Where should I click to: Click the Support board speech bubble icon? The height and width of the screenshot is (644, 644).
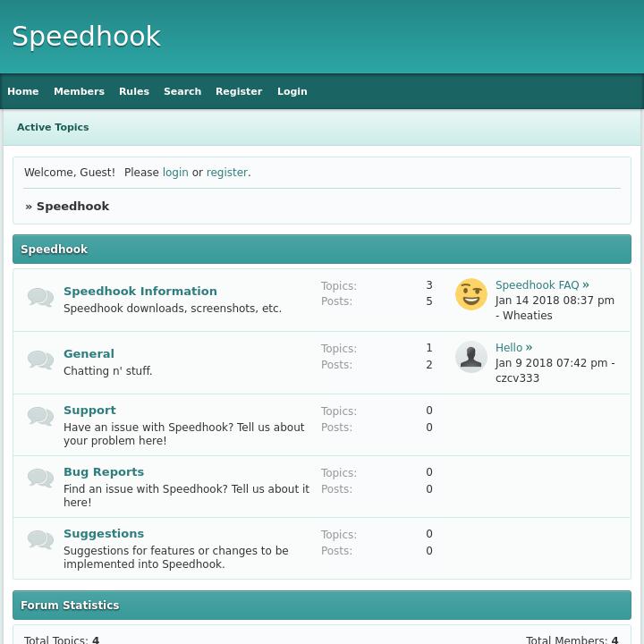(x=40, y=417)
